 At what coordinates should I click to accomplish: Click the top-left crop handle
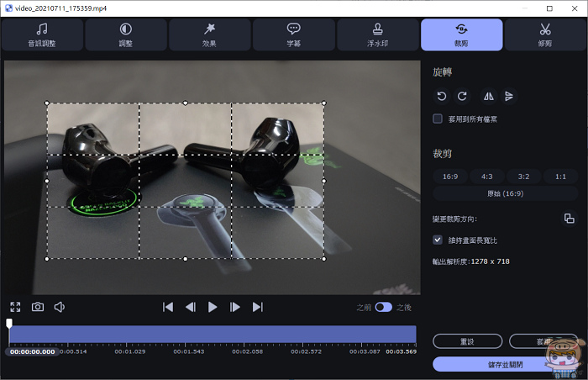pos(47,103)
